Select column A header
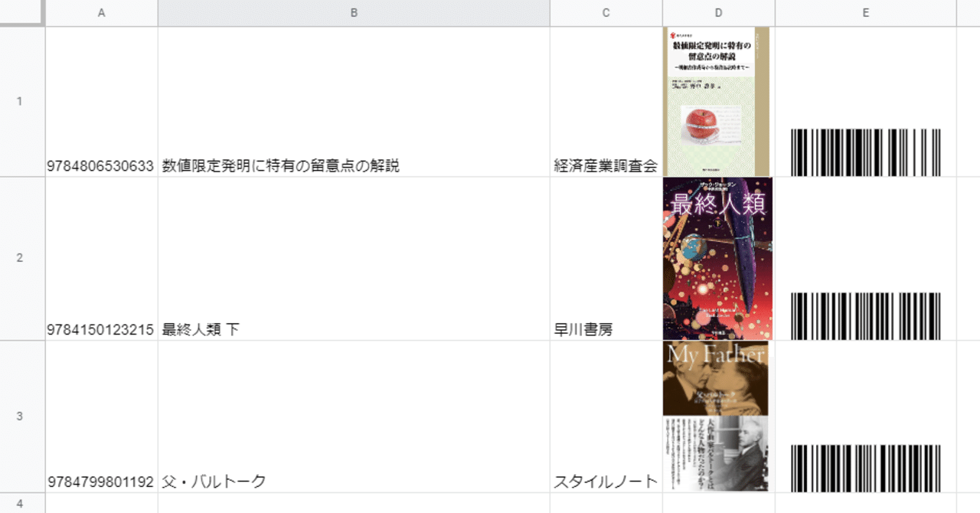Screen dimensions: 980x513 click(x=102, y=13)
